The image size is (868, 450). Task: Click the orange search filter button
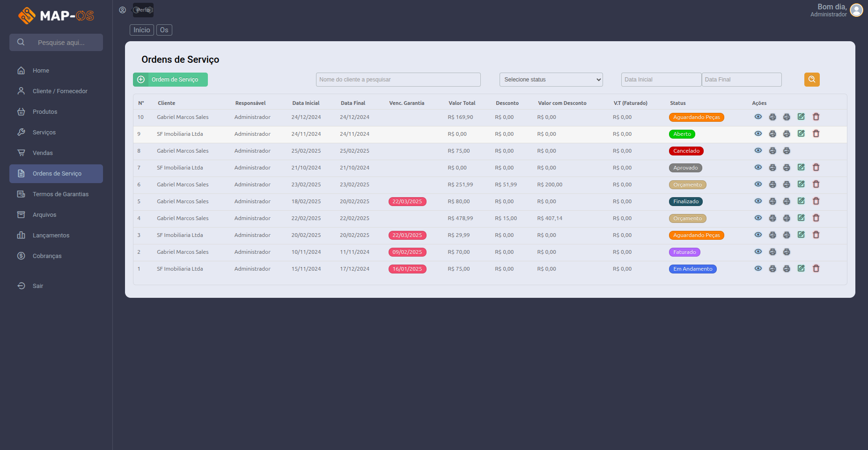(x=812, y=80)
